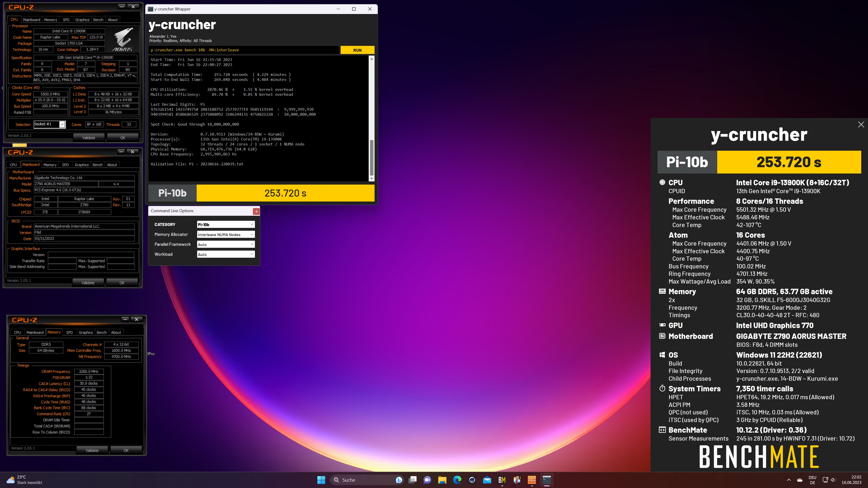Screen dimensions: 868x488
Task: Click Validate in top CPU-Z window
Action: coord(89,138)
